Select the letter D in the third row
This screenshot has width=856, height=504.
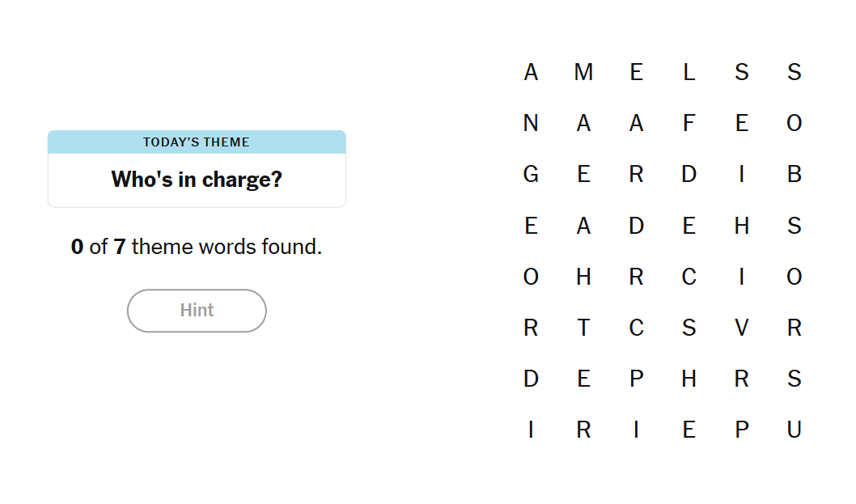coord(689,175)
